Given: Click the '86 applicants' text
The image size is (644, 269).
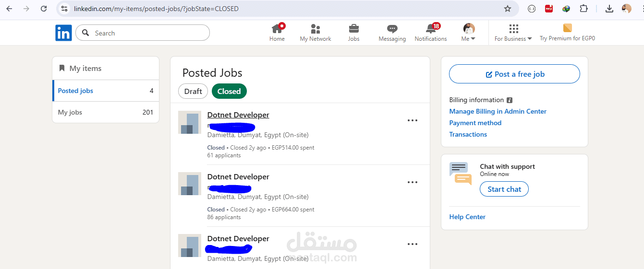Looking at the screenshot, I should point(224,217).
